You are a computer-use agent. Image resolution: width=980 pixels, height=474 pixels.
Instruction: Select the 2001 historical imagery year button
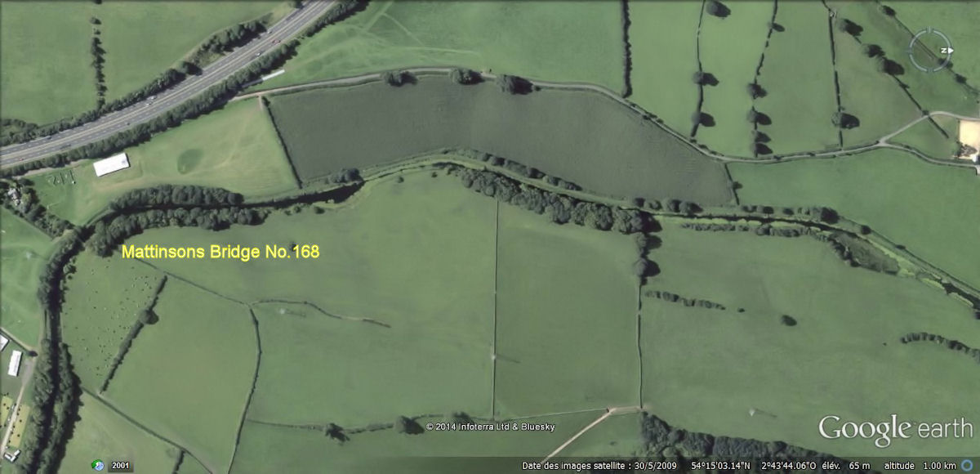[120, 465]
